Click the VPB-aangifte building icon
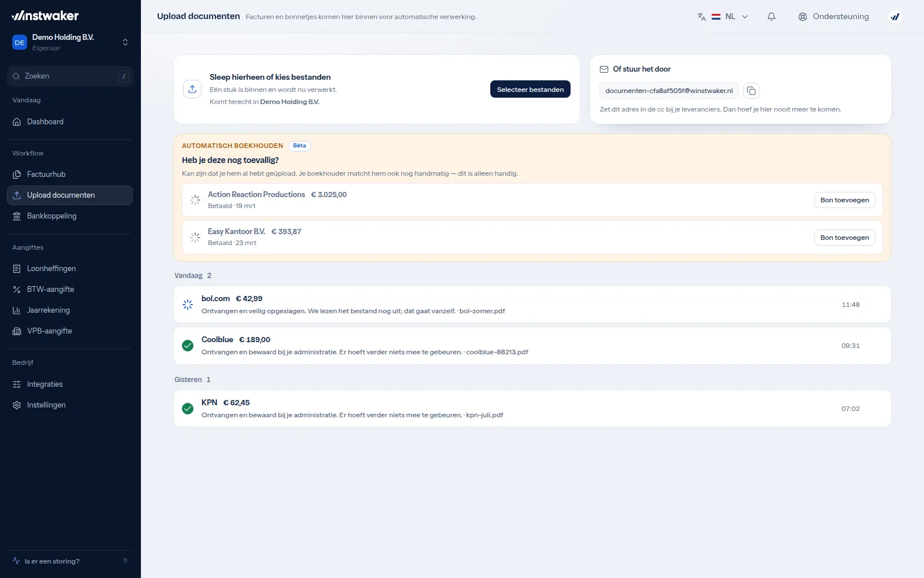This screenshot has width=924, height=578. 17,331
